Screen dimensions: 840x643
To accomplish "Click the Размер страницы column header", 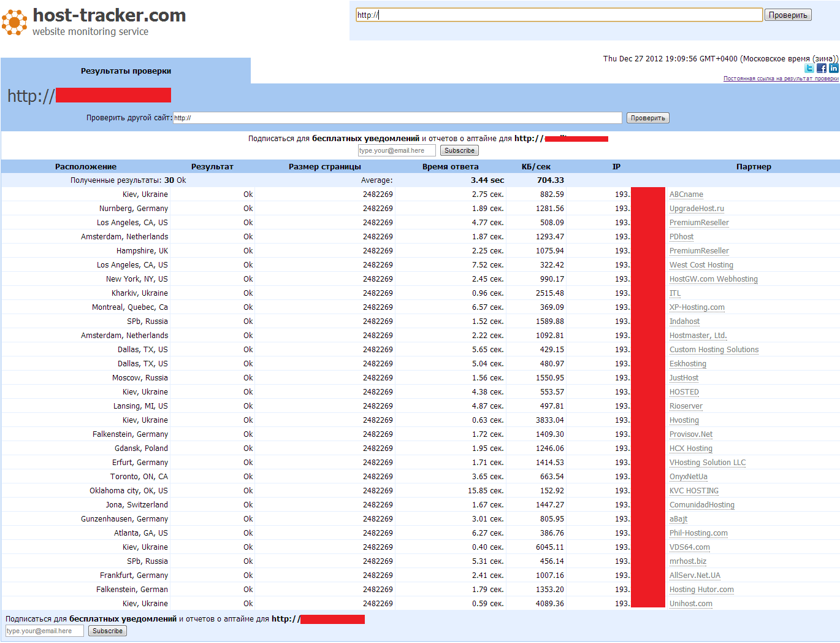I will [x=325, y=167].
